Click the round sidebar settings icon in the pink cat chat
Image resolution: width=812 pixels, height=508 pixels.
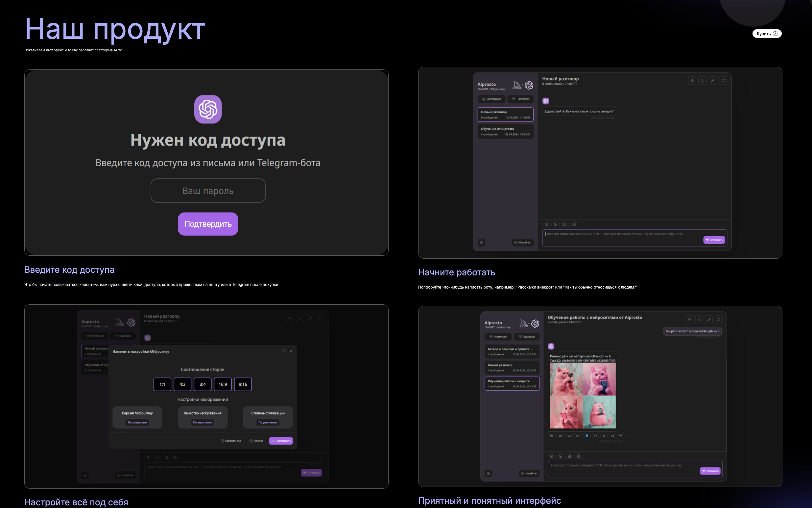coord(489,473)
